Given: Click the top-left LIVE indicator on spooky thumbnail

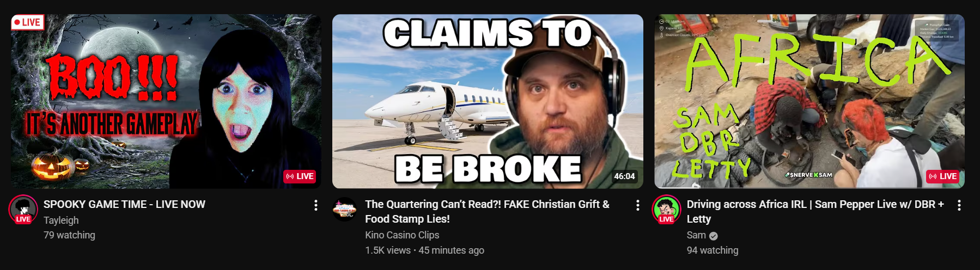Looking at the screenshot, I should [27, 22].
